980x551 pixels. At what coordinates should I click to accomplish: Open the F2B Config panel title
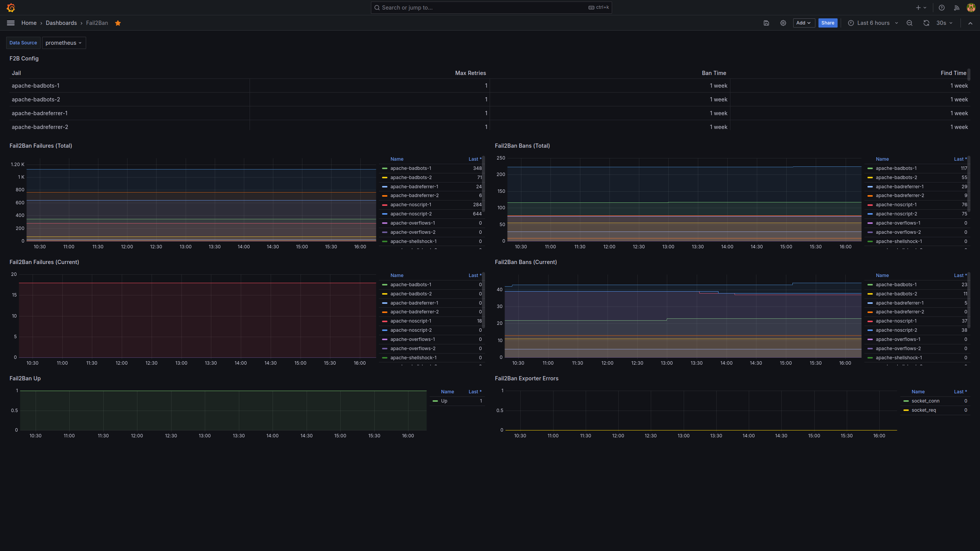[x=24, y=59]
